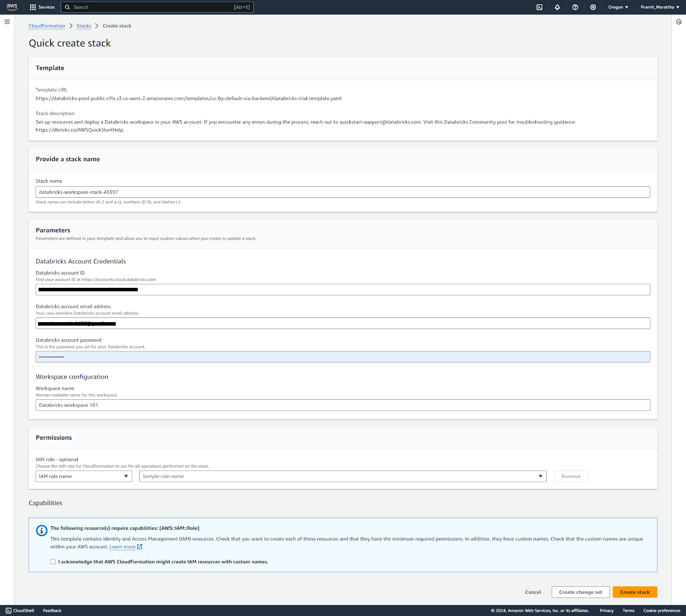Acknowledge IAM resources with custom names checkbox
Viewport: 686px width, 616px height.
click(x=53, y=562)
